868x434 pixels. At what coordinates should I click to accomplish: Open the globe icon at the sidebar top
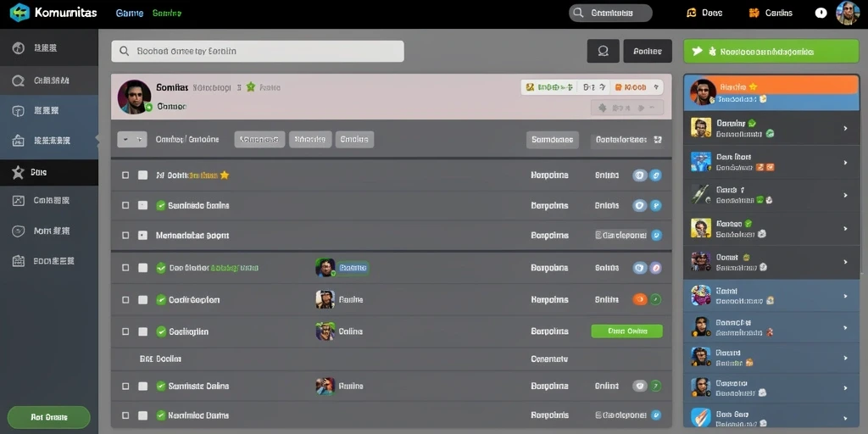(x=19, y=47)
